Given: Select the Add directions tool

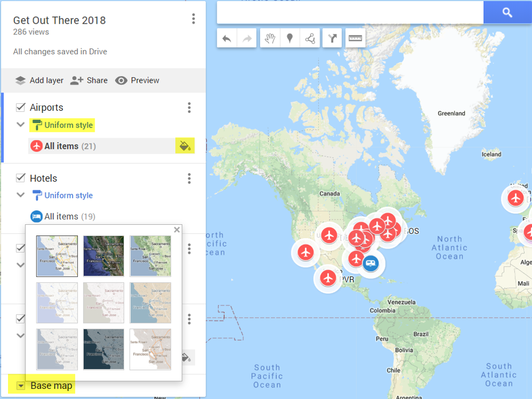Looking at the screenshot, I should [x=332, y=38].
